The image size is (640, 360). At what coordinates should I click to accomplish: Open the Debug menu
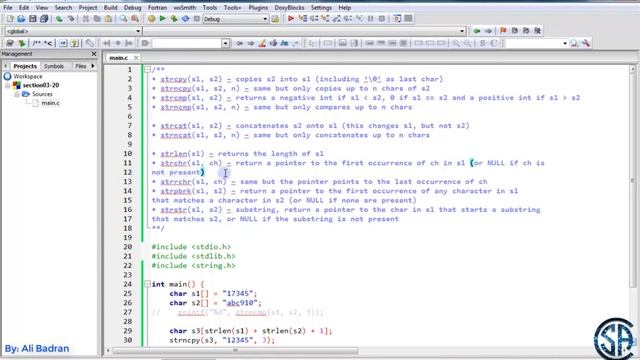[x=132, y=7]
